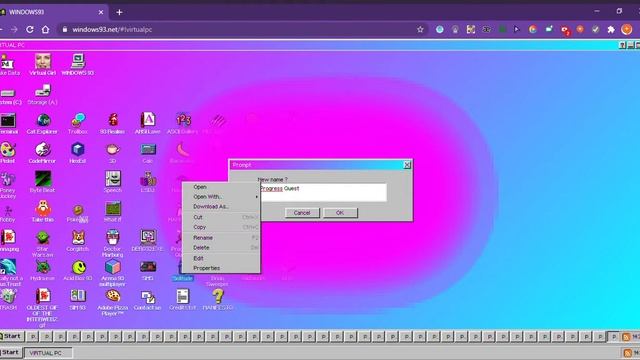Open the MANIFESTO question mark icon
640x360 pixels.
point(218,300)
